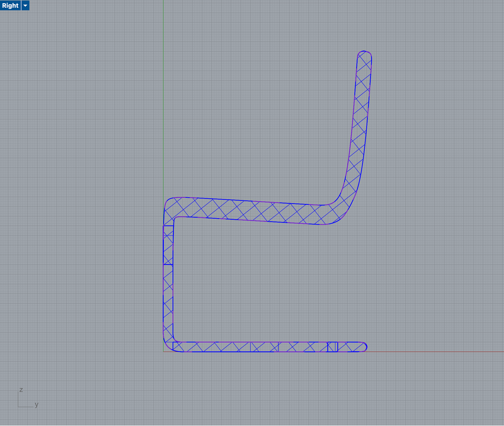The width and height of the screenshot is (504, 426).
Task: Click the Right viewport title label
Action: pos(10,5)
